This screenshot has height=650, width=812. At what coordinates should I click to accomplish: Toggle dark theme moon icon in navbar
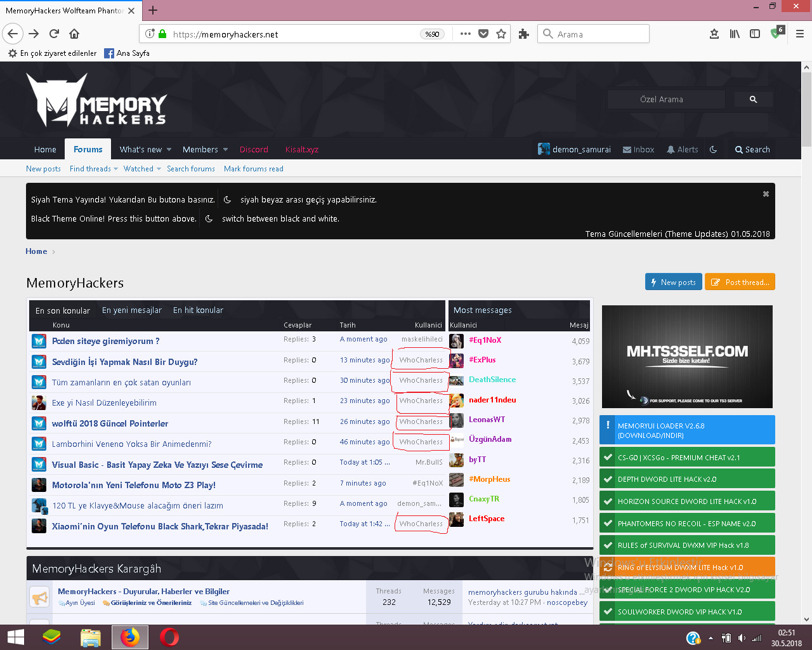coord(713,149)
